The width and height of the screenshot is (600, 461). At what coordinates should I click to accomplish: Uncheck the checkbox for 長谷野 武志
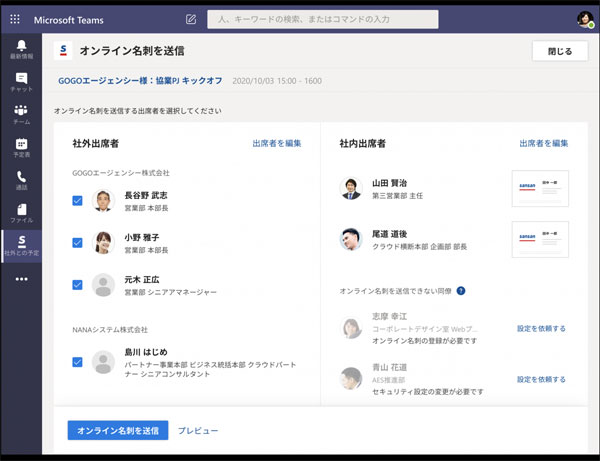(x=77, y=201)
